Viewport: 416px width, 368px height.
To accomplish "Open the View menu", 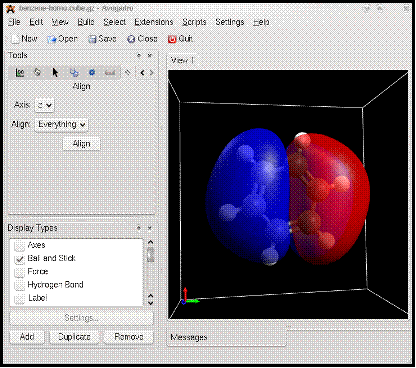I will pyautogui.click(x=60, y=22).
